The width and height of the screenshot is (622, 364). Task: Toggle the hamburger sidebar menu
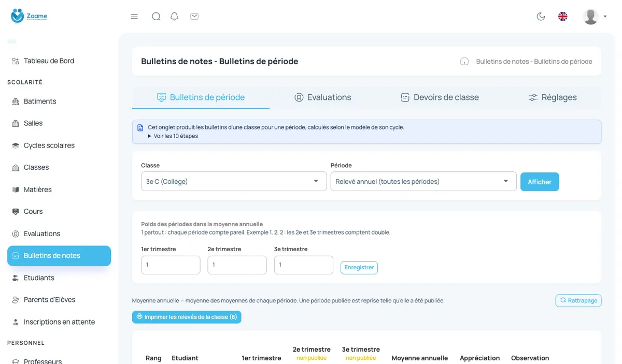click(x=134, y=17)
